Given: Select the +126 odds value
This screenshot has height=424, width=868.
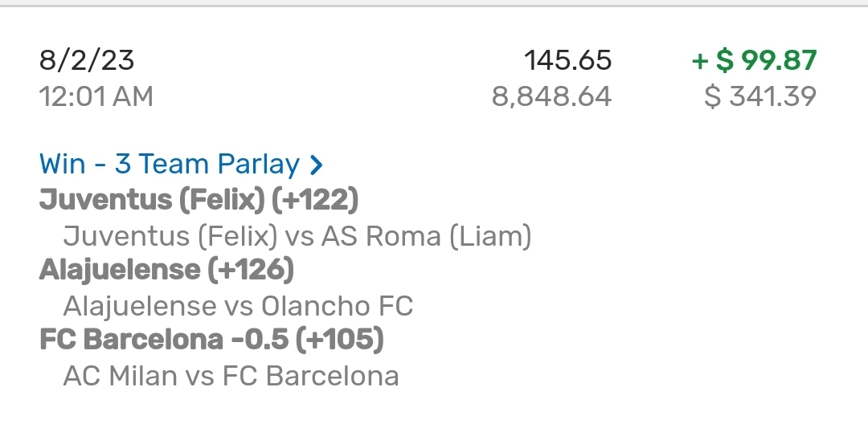Looking at the screenshot, I should [x=250, y=271].
